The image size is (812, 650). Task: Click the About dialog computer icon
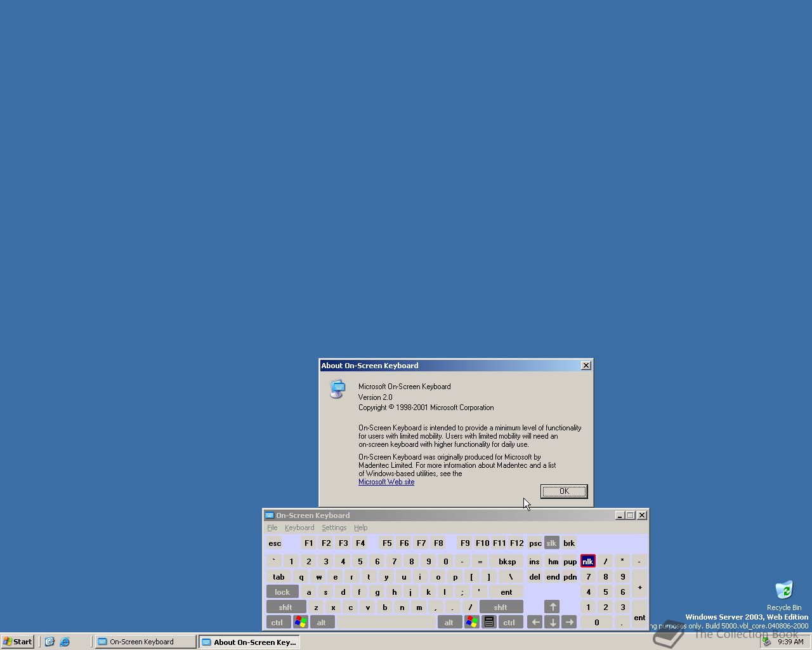(x=337, y=389)
